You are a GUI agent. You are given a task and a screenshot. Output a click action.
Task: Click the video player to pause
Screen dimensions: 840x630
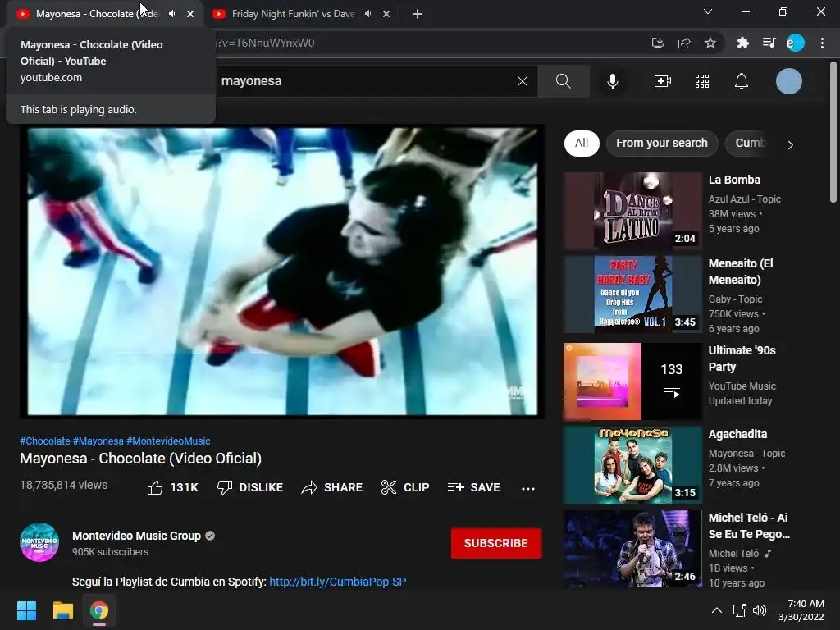pyautogui.click(x=282, y=272)
